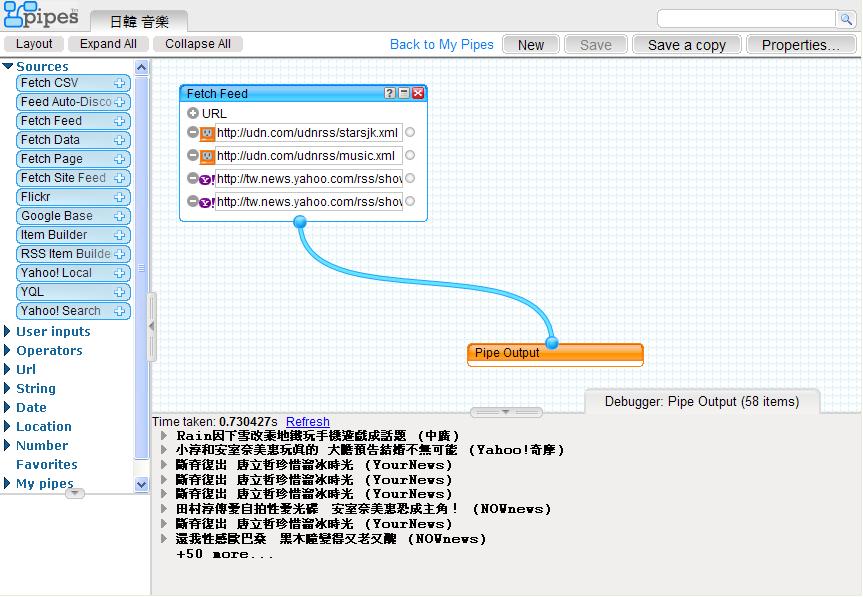This screenshot has width=863, height=597.
Task: Click the wire terminal of fourth URL row
Action: pyautogui.click(x=410, y=201)
